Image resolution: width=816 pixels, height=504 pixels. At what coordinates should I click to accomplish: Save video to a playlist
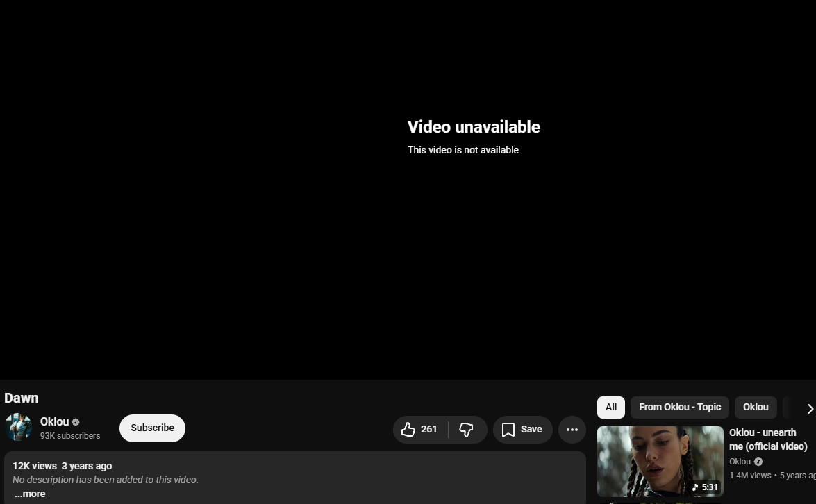pos(522,430)
